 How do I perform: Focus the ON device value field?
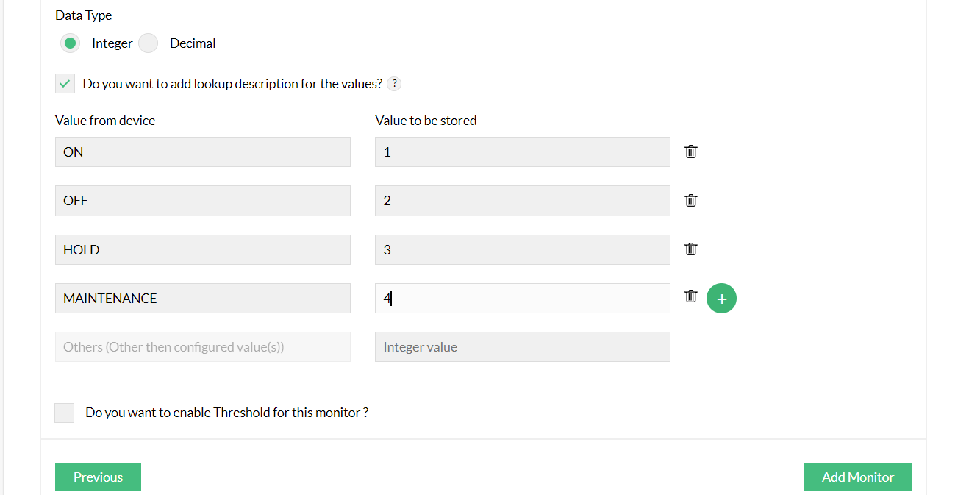[x=202, y=152]
